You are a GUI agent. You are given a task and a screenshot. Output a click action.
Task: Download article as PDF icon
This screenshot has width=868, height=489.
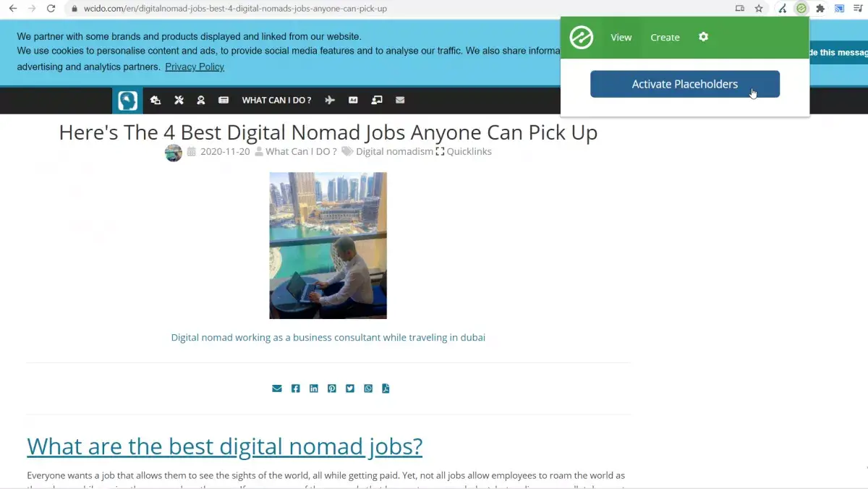[x=386, y=388]
